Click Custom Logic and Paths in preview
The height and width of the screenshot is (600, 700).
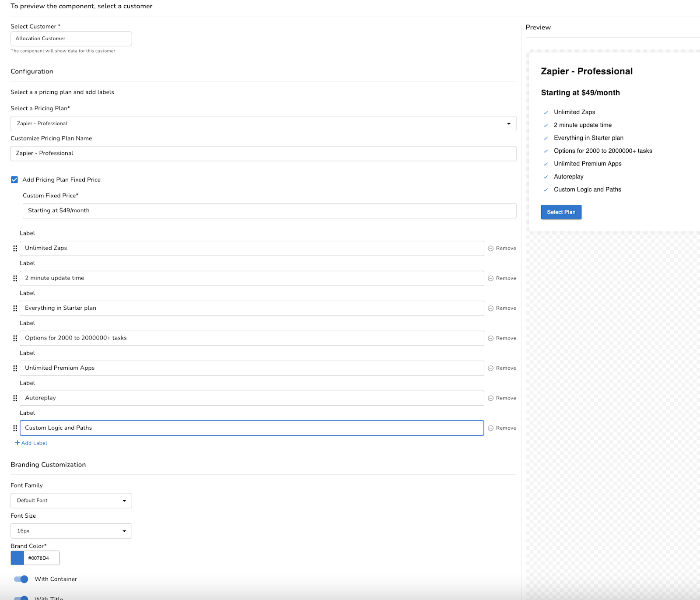pos(588,190)
